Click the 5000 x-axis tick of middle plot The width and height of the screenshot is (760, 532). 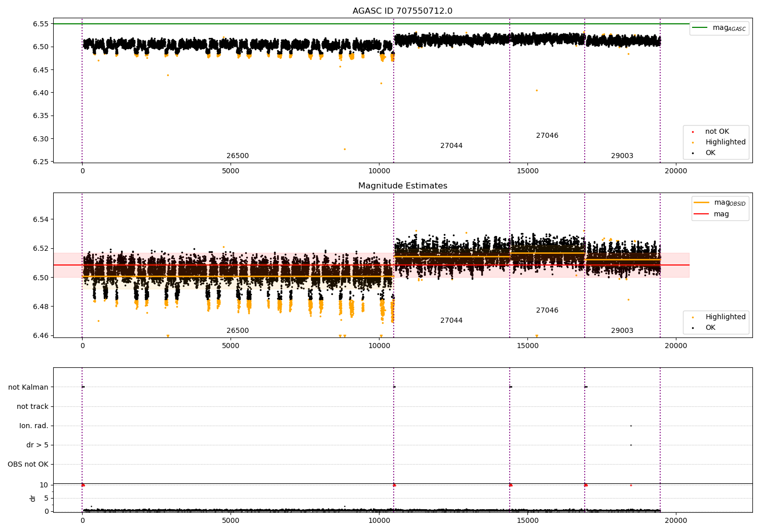pyautogui.click(x=231, y=346)
